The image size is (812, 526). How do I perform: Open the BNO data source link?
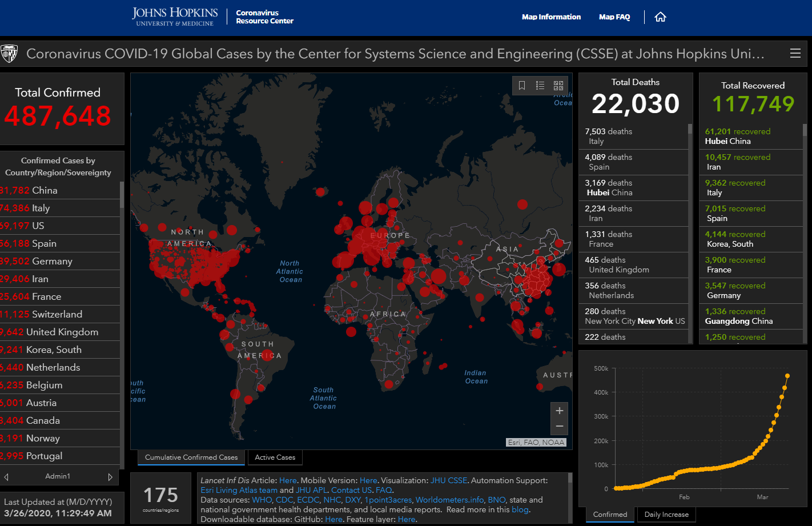click(496, 500)
